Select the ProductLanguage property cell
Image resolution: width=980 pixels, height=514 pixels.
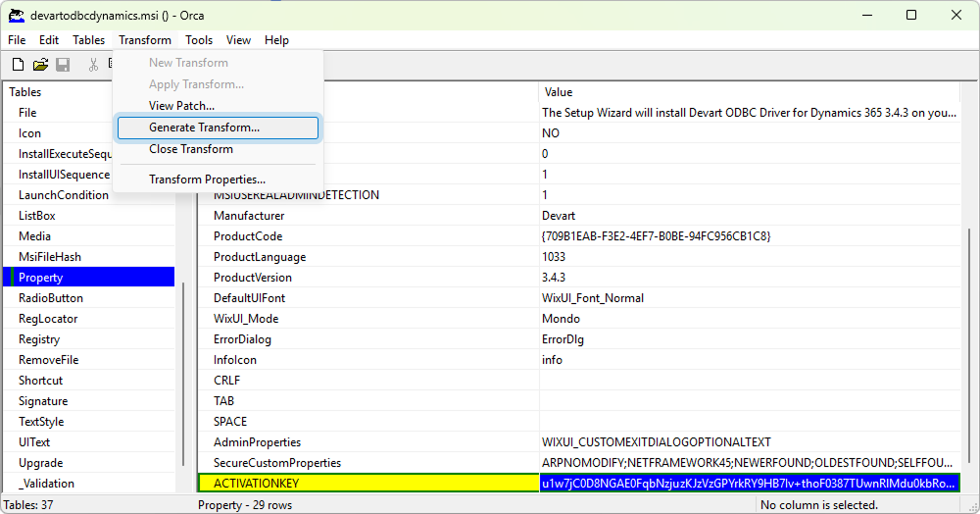pyautogui.click(x=368, y=257)
